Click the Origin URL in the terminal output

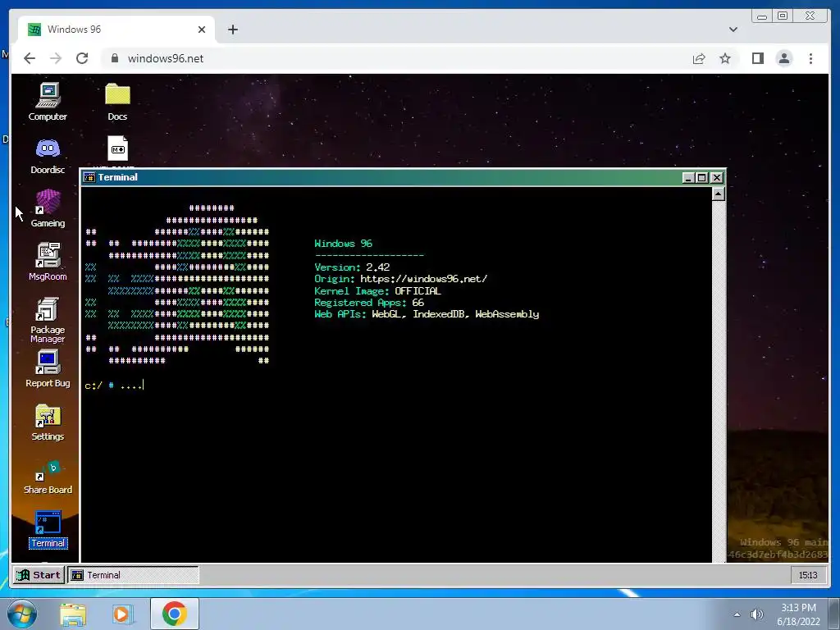[x=424, y=279]
